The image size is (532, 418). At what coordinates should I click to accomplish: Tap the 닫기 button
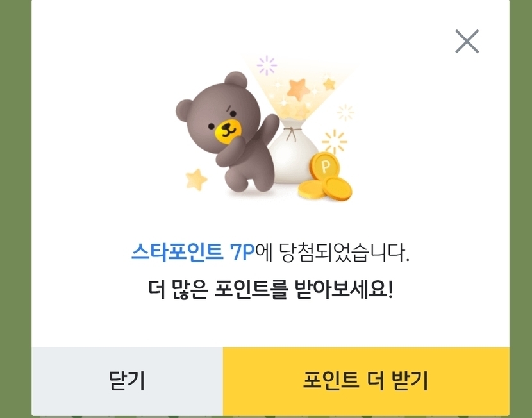pos(128,381)
